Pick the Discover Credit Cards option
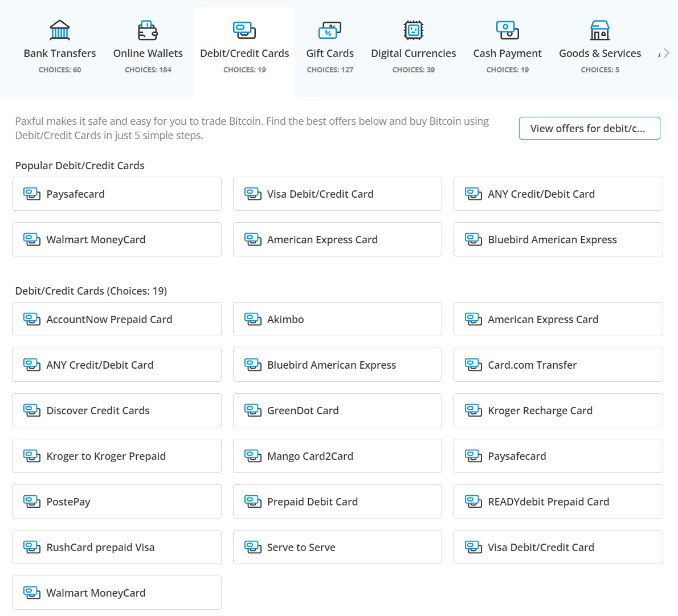This screenshot has height=616, width=678. coord(117,410)
